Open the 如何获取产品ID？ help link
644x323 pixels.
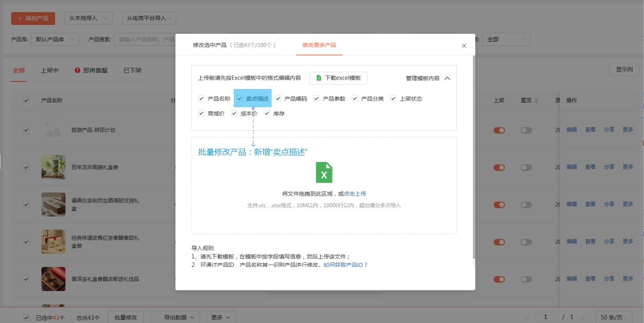coord(345,265)
